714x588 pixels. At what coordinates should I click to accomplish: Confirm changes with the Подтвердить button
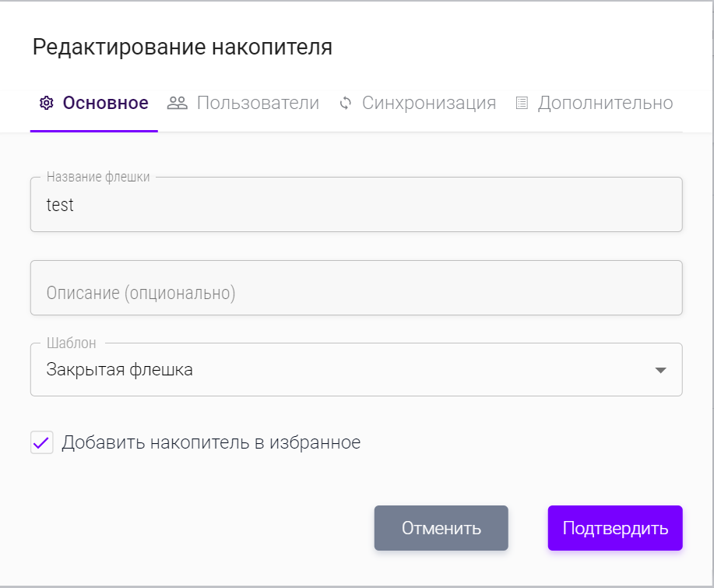point(615,528)
